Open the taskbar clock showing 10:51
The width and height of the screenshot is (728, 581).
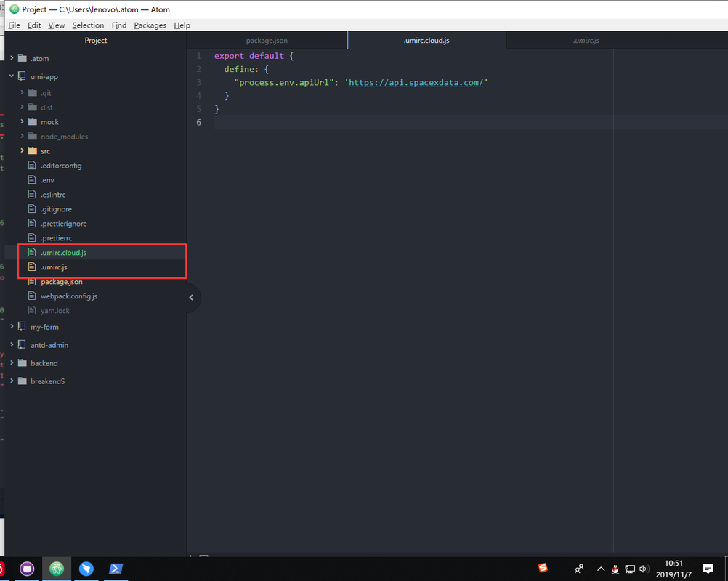pos(674,569)
